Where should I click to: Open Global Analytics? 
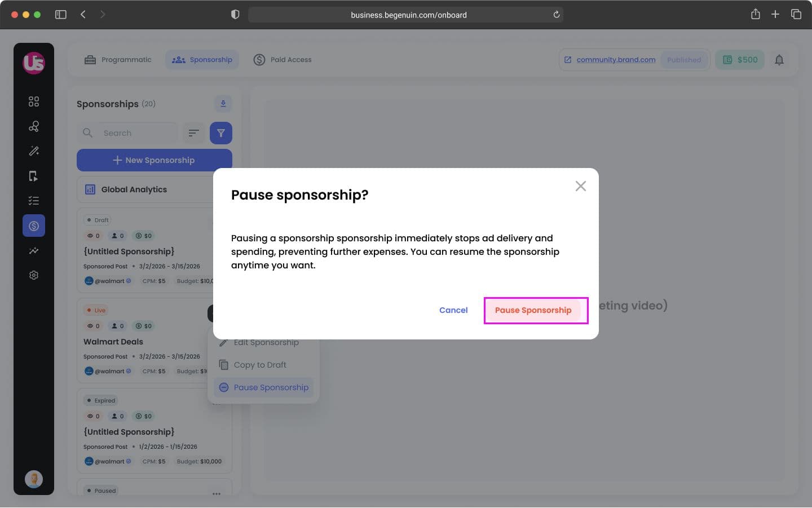(x=145, y=189)
